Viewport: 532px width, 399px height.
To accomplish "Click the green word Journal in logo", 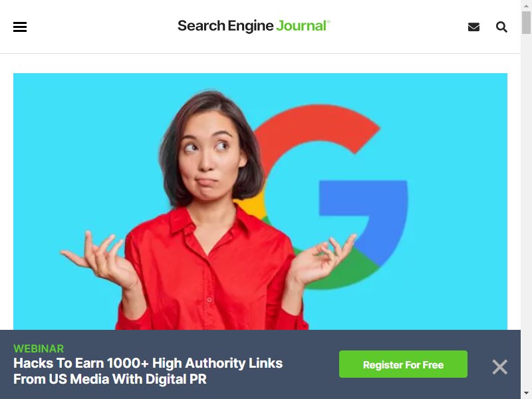I will (x=301, y=26).
